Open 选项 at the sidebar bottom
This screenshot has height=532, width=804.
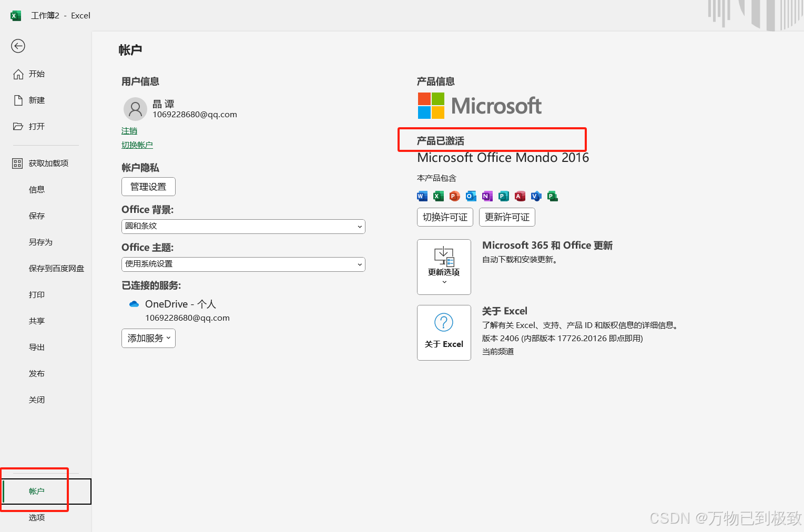[x=37, y=518]
